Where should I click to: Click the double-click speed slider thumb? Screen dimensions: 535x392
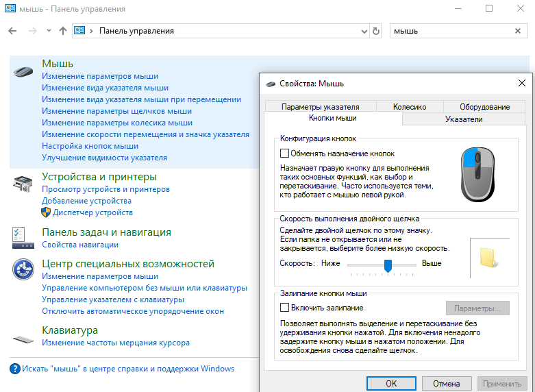point(388,266)
